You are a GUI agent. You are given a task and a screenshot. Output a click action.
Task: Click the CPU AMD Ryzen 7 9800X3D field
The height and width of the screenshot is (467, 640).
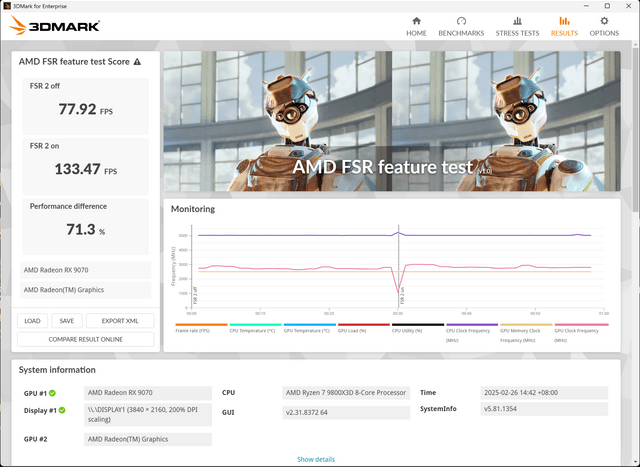346,393
